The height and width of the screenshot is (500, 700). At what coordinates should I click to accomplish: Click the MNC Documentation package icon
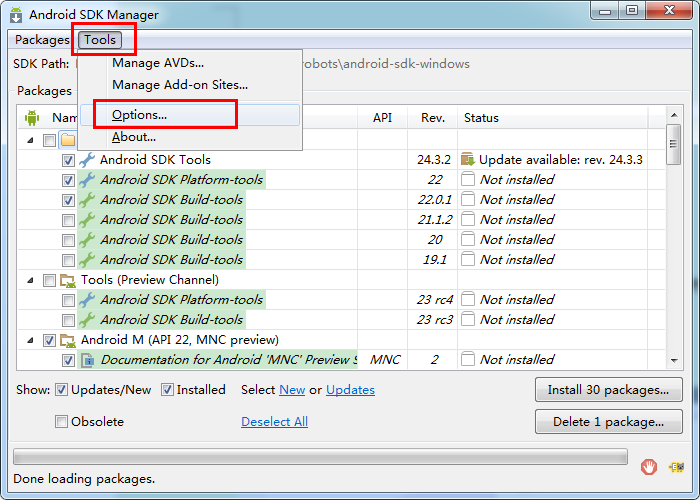click(88, 360)
